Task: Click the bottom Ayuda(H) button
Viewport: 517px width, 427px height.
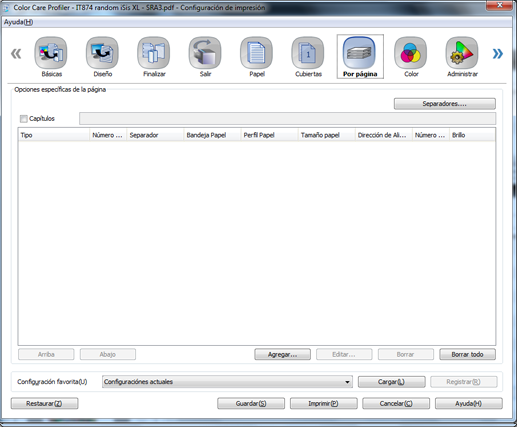Action: (469, 403)
